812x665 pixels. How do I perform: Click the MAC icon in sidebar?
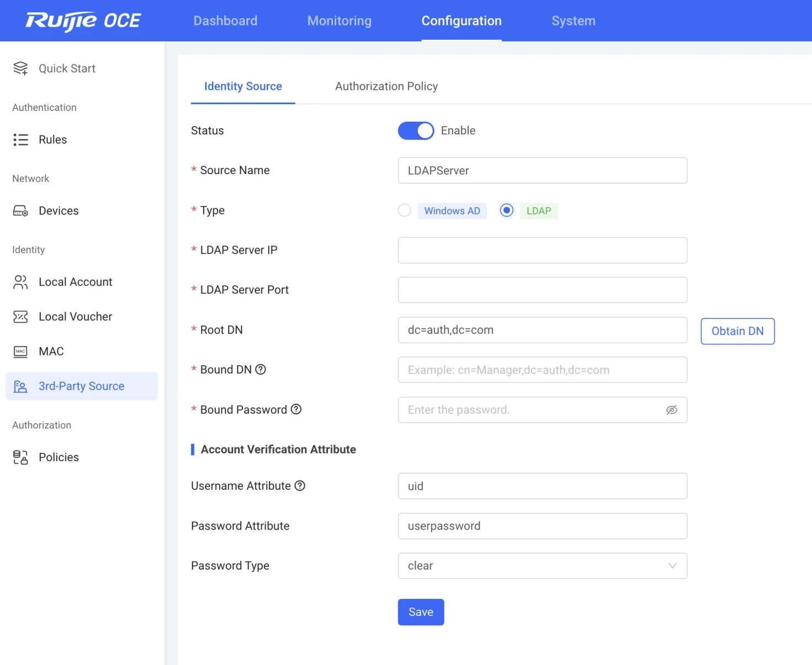pyautogui.click(x=20, y=352)
